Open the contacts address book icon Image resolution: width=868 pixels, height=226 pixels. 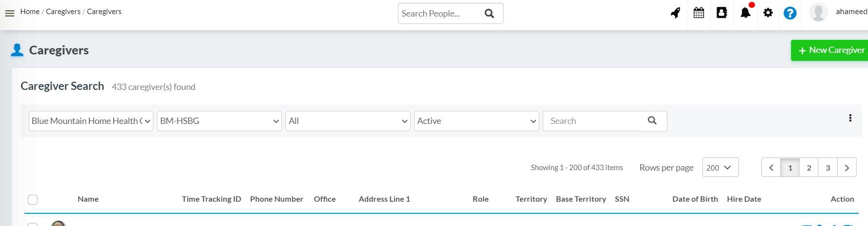pos(721,13)
